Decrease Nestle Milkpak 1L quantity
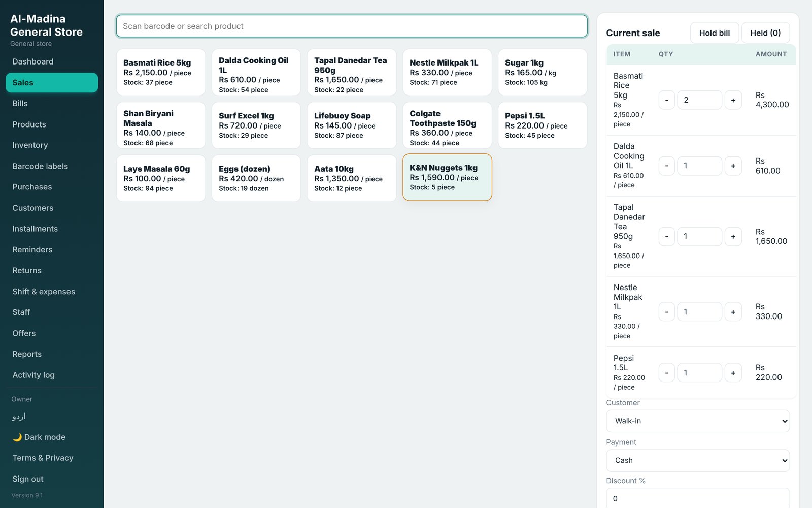 (666, 312)
